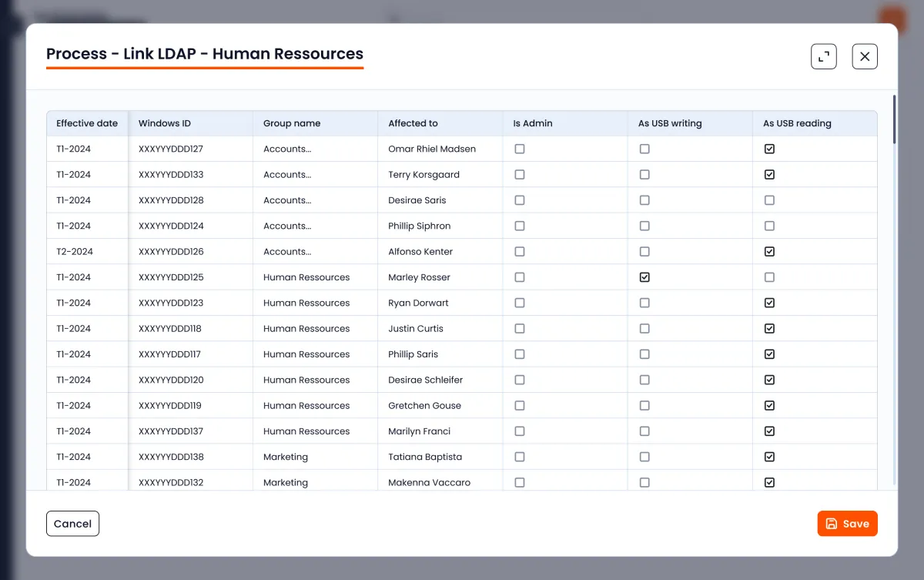Screen dimensions: 924x580
Task: Uncheck USB writing for Marley Rosser
Action: click(644, 277)
